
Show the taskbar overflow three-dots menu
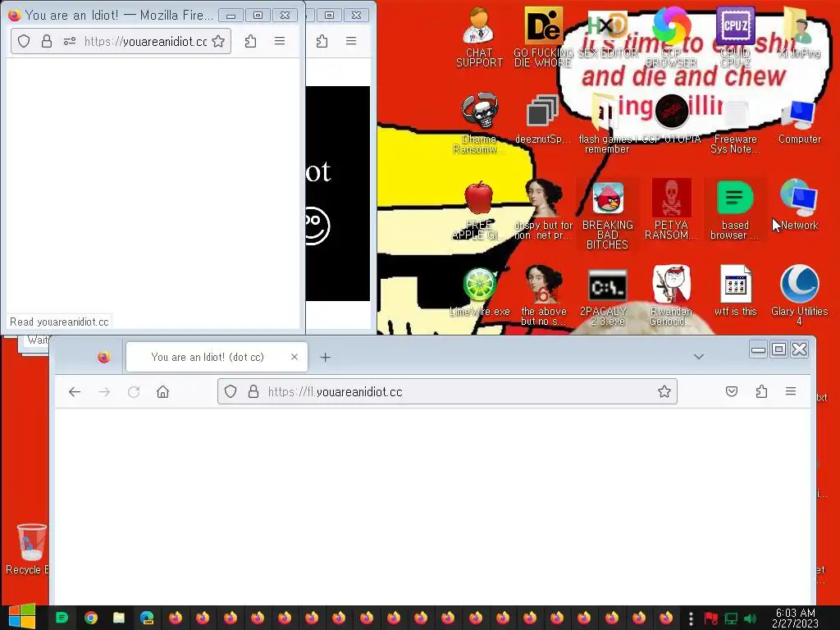(x=691, y=619)
